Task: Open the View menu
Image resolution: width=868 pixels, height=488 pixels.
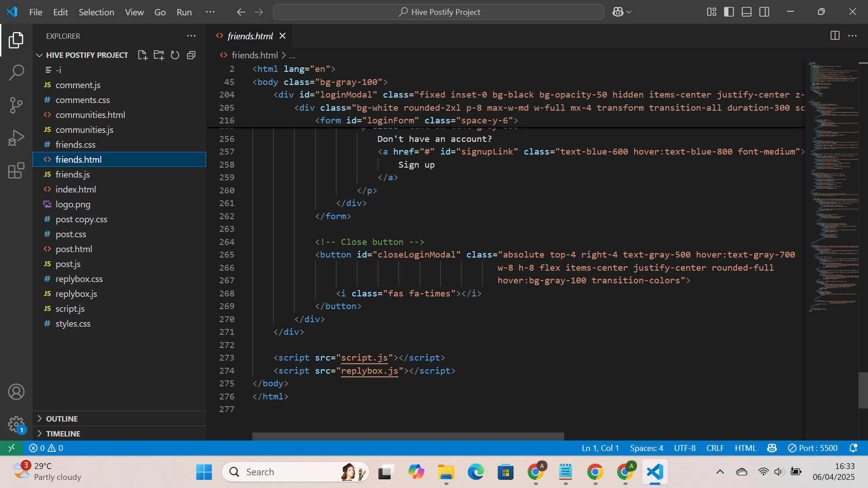Action: [x=134, y=12]
